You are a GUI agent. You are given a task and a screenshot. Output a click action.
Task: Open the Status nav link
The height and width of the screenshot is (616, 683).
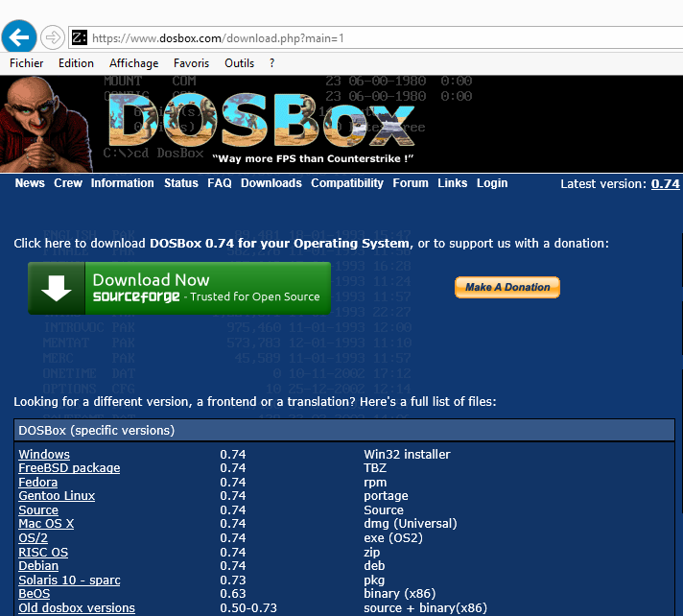[180, 183]
